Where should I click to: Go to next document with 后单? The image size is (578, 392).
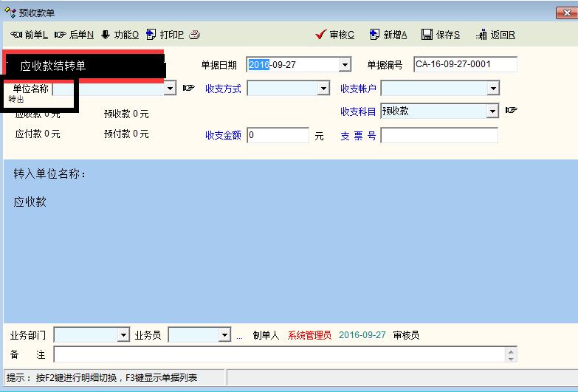74,35
